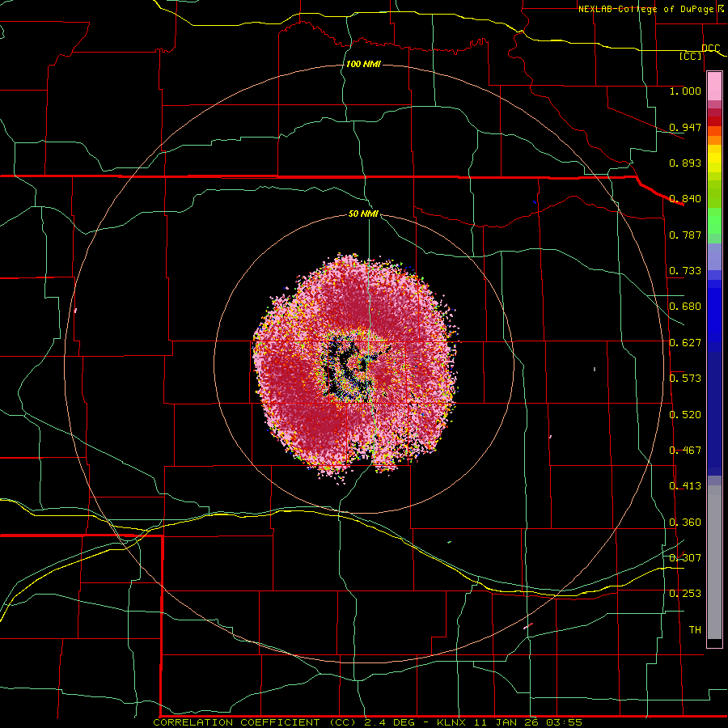
Task: Select the 0.573 scale value
Action: click(685, 379)
